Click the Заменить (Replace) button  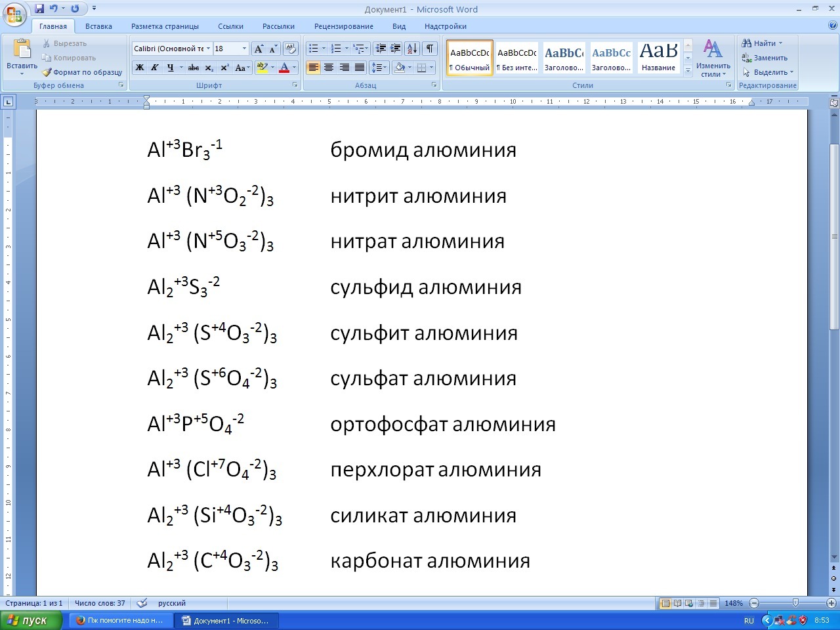[765, 58]
